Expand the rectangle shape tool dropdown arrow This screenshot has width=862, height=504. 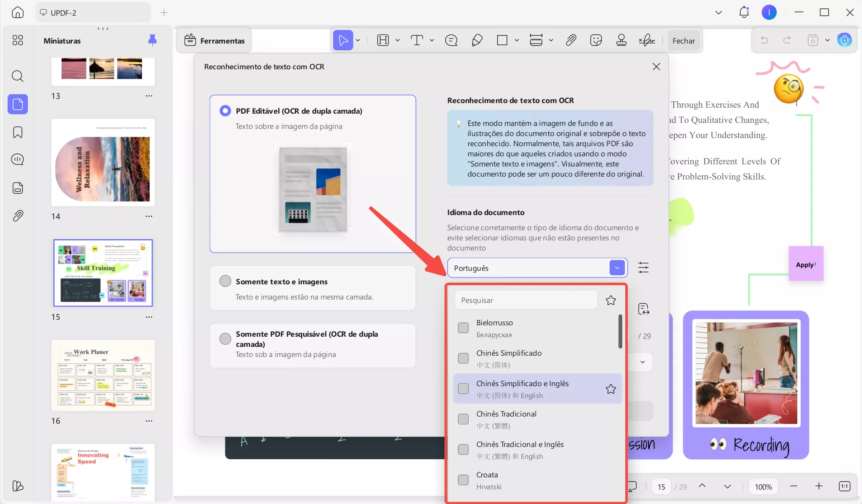click(x=517, y=41)
